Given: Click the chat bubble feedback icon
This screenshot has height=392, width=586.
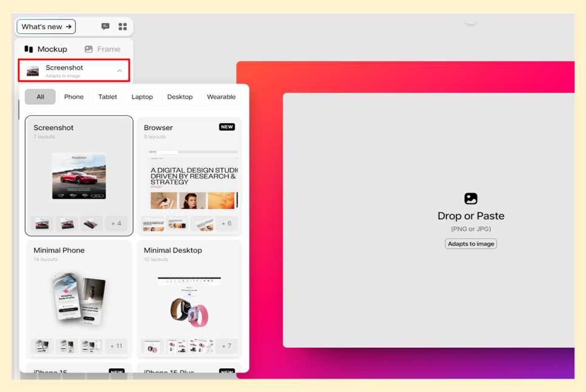Looking at the screenshot, I should point(106,27).
